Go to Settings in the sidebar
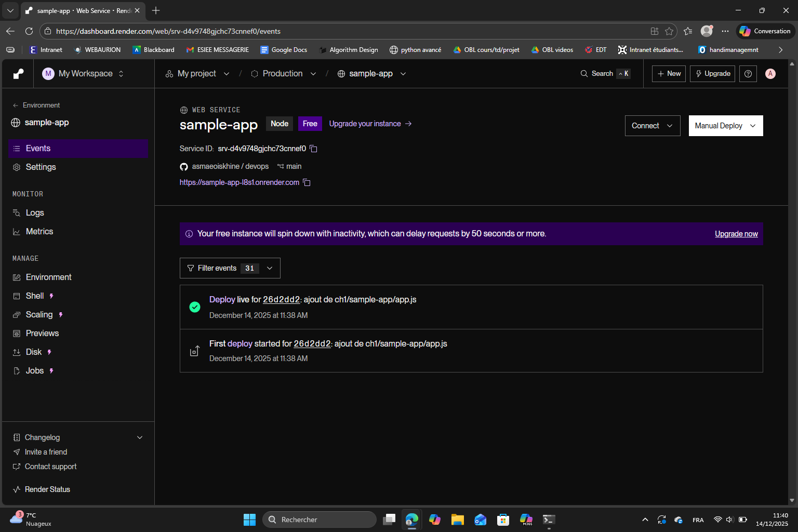798x532 pixels. [x=41, y=167]
